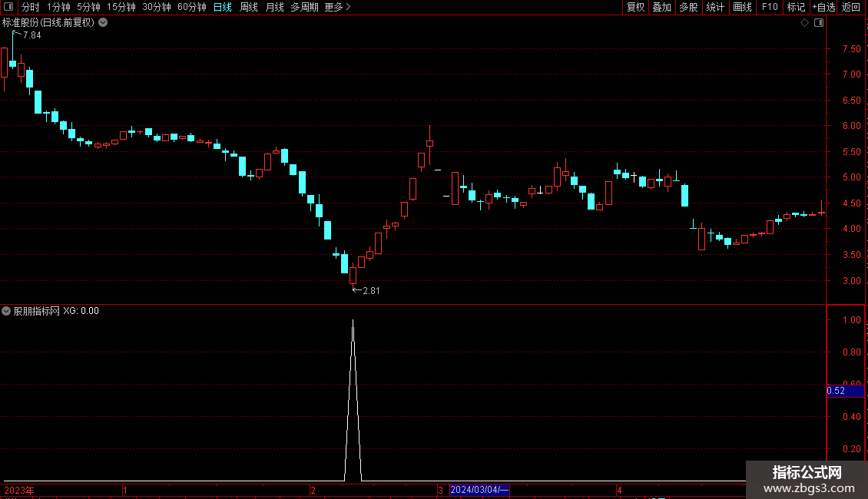Switch to 分时 intraday view
Screen dimensions: 868x499
(x=31, y=7)
